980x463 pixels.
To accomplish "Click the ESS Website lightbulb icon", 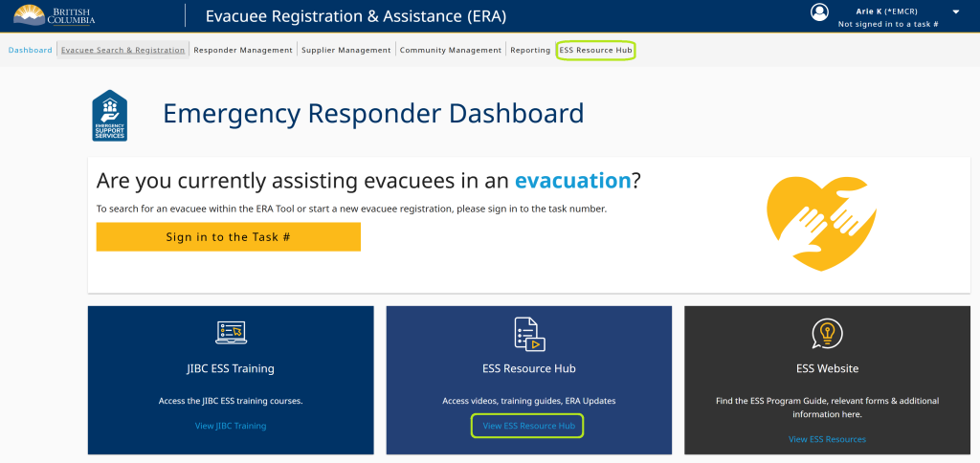I will coord(827,334).
